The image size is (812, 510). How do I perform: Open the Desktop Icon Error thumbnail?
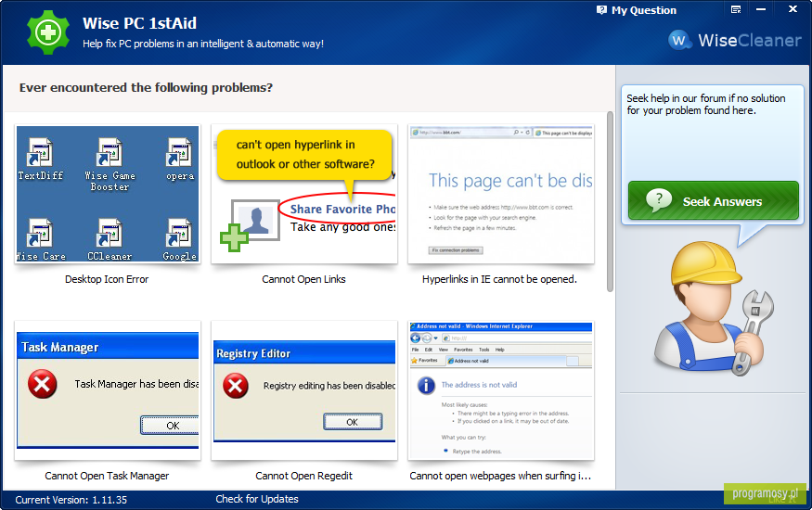[x=108, y=194]
